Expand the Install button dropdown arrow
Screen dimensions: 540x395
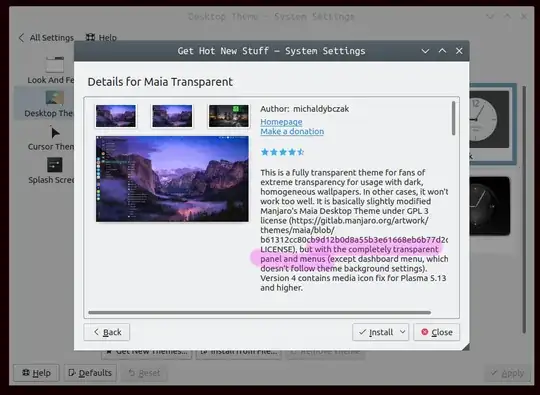(x=403, y=332)
